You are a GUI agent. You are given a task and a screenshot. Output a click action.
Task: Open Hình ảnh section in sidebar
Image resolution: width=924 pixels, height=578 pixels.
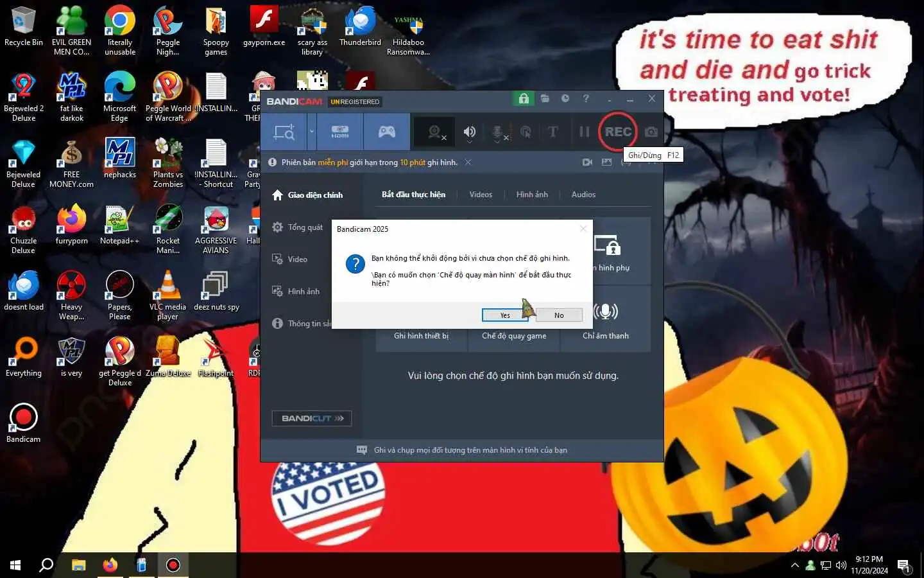pyautogui.click(x=296, y=292)
